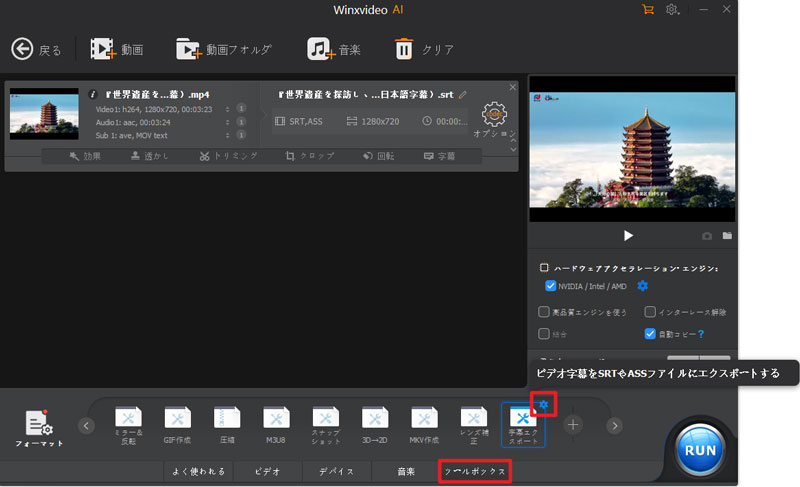Open the output folder icon under preview
800x487 pixels.
pyautogui.click(x=727, y=236)
